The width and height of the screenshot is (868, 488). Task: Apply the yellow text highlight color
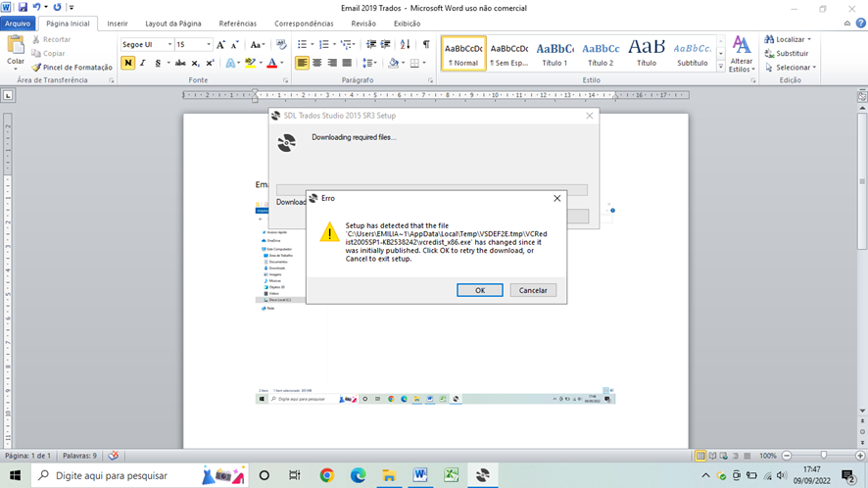click(250, 63)
